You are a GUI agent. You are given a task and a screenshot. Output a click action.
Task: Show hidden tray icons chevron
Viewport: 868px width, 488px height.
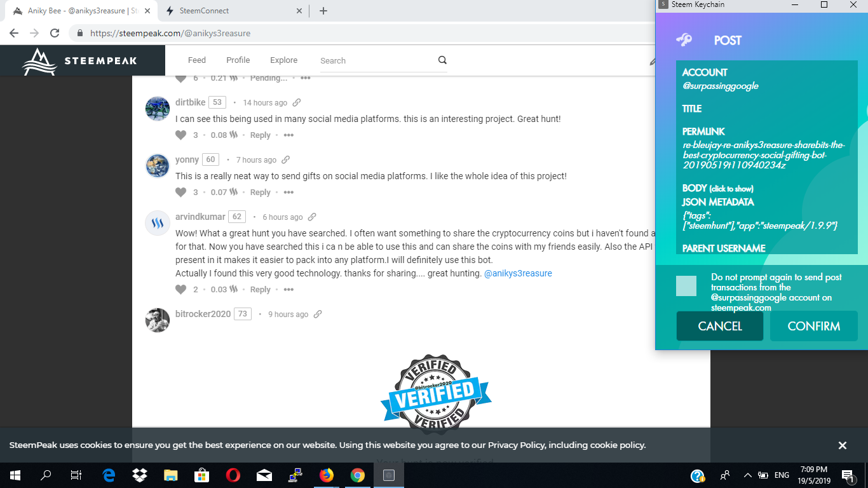[747, 475]
